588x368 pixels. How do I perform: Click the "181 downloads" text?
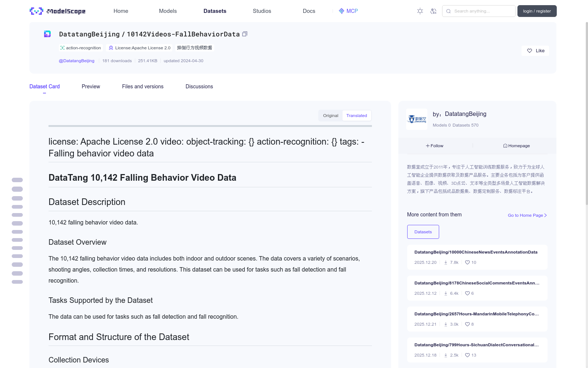click(117, 61)
